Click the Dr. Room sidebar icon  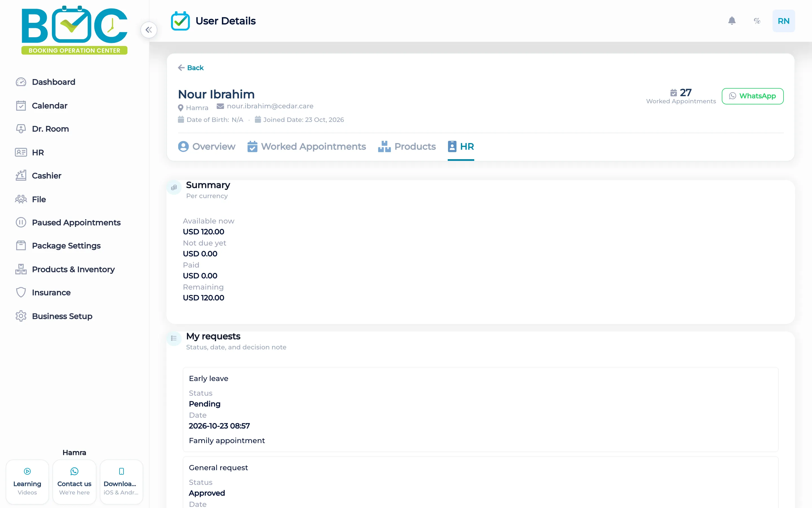coord(21,129)
